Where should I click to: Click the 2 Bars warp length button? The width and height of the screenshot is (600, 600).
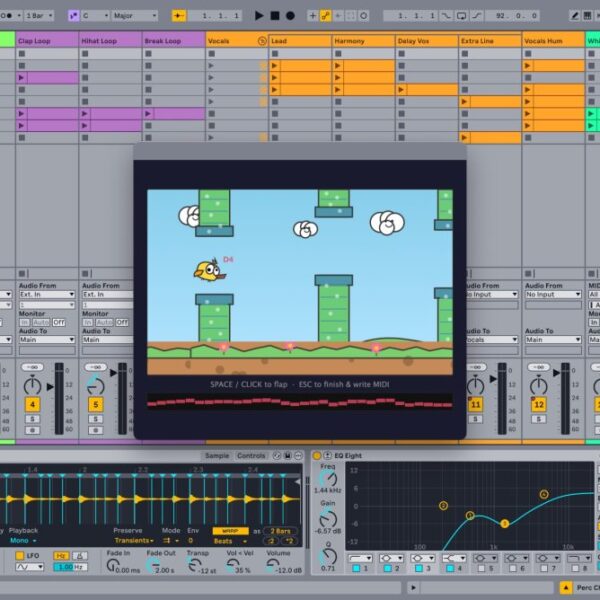280,531
